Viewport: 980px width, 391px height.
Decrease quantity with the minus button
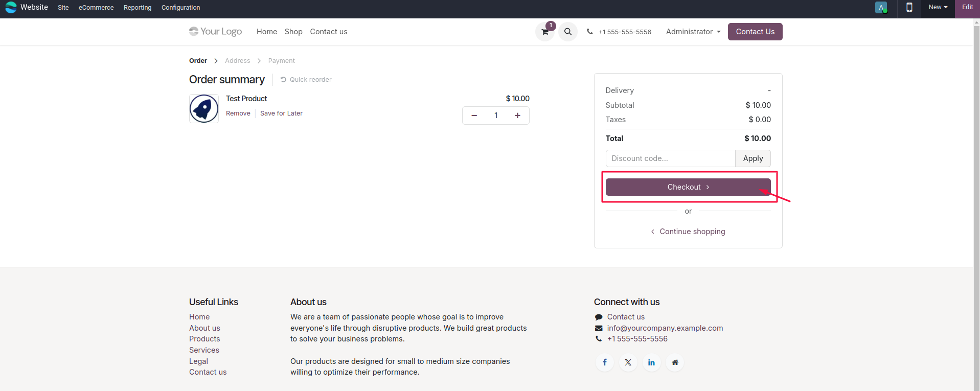[x=474, y=116]
